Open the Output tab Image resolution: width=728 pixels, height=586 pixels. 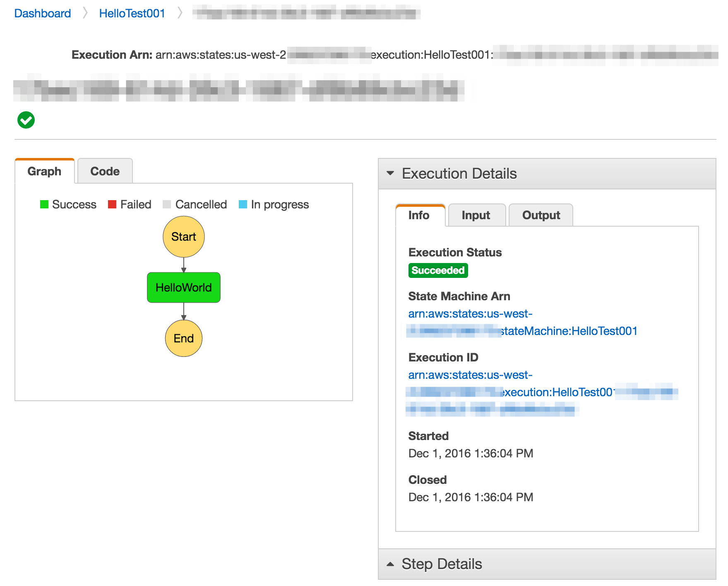pyautogui.click(x=541, y=215)
